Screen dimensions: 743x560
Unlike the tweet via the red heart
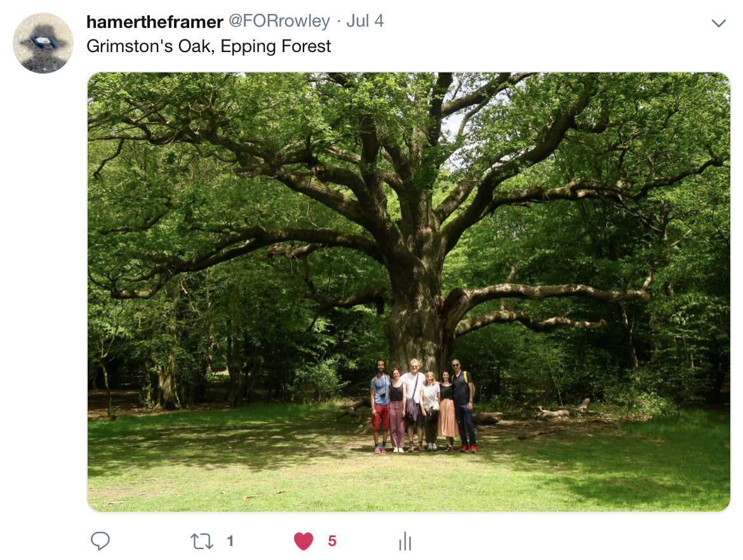(x=304, y=541)
